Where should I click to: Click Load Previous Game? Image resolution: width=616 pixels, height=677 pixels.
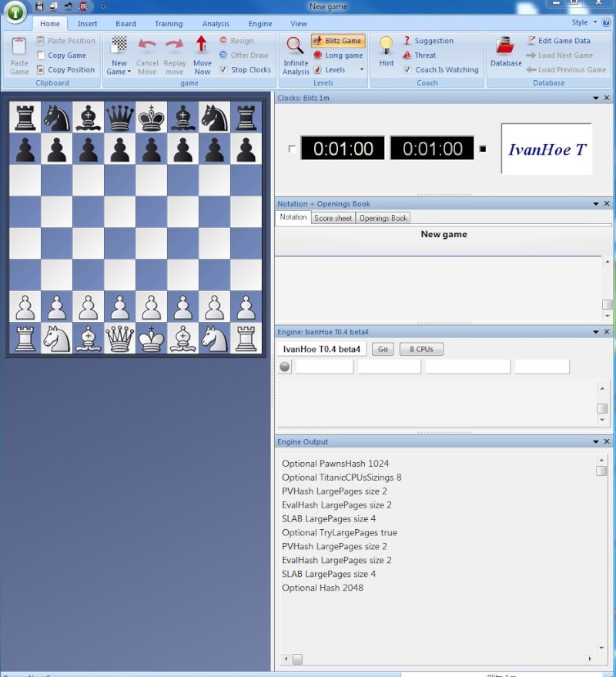tap(566, 69)
